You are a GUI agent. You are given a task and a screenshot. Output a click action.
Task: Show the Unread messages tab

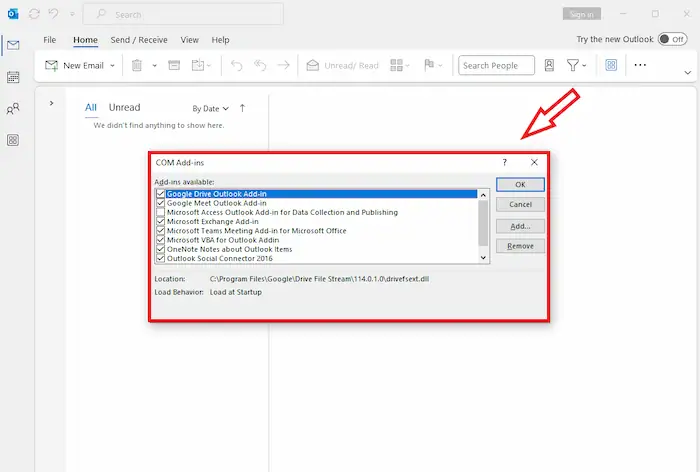pos(125,107)
